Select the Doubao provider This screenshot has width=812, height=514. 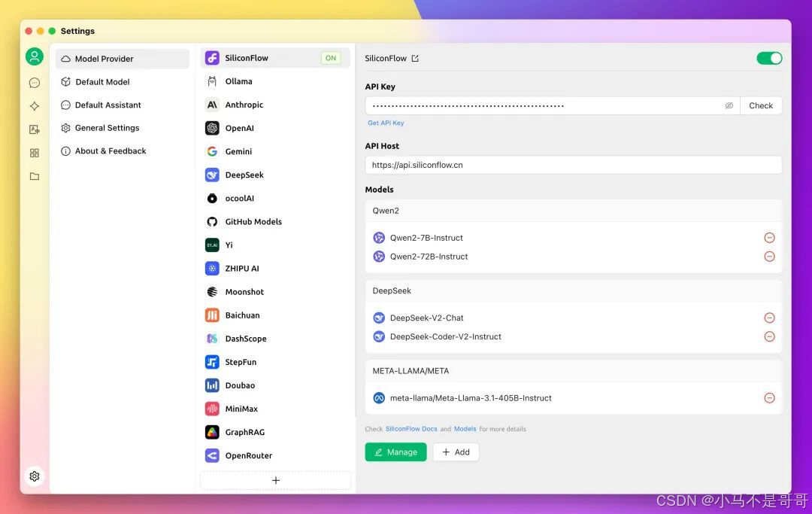(x=275, y=385)
